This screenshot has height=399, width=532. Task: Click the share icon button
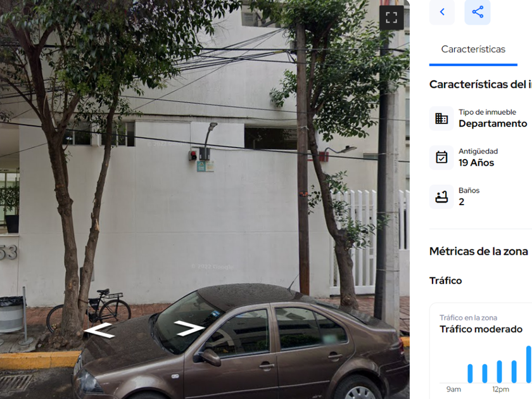pyautogui.click(x=478, y=12)
